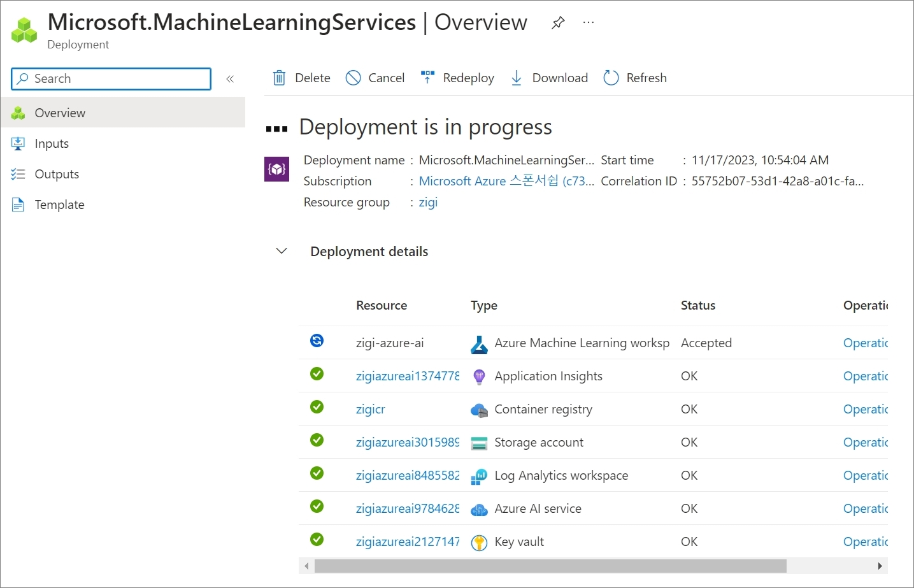Screen dimensions: 914x588
Task: Click the scrollbar left arrow
Action: pyautogui.click(x=306, y=566)
